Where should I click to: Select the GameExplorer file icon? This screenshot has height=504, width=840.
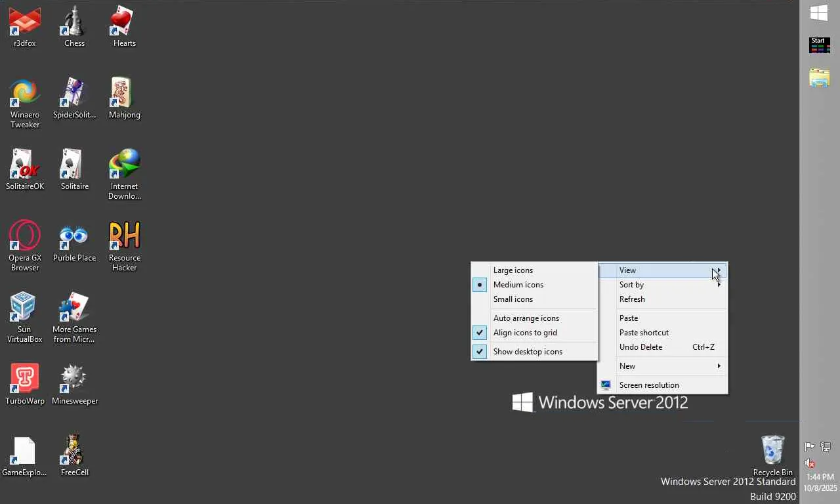[25, 456]
